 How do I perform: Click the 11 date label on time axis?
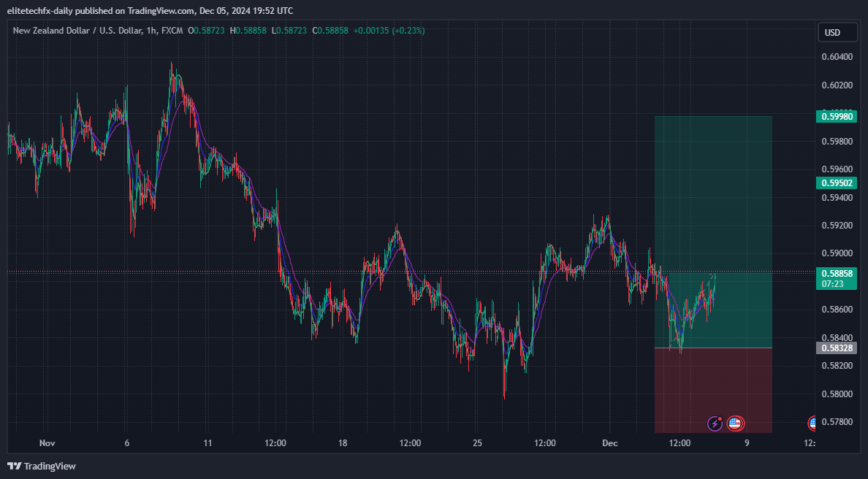coord(208,443)
